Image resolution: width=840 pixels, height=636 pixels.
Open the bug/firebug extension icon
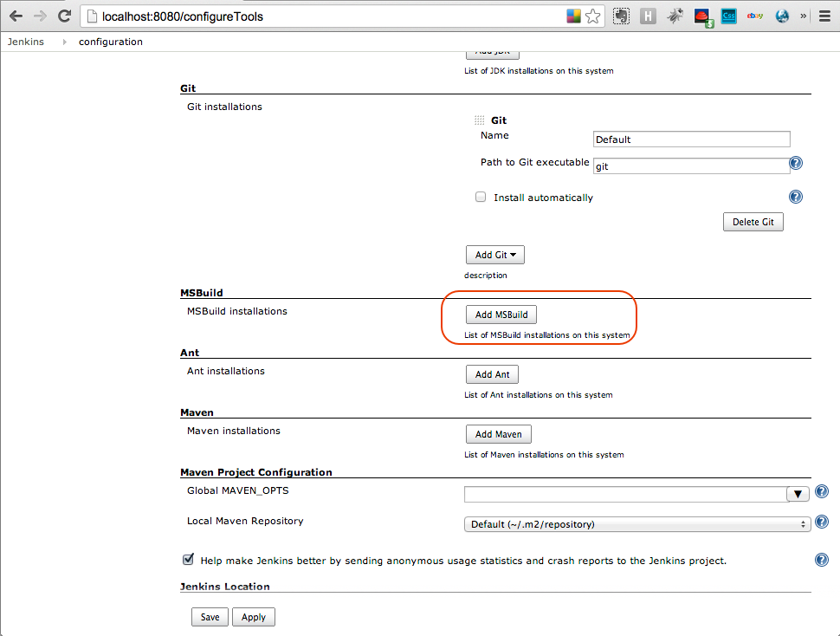[x=675, y=16]
